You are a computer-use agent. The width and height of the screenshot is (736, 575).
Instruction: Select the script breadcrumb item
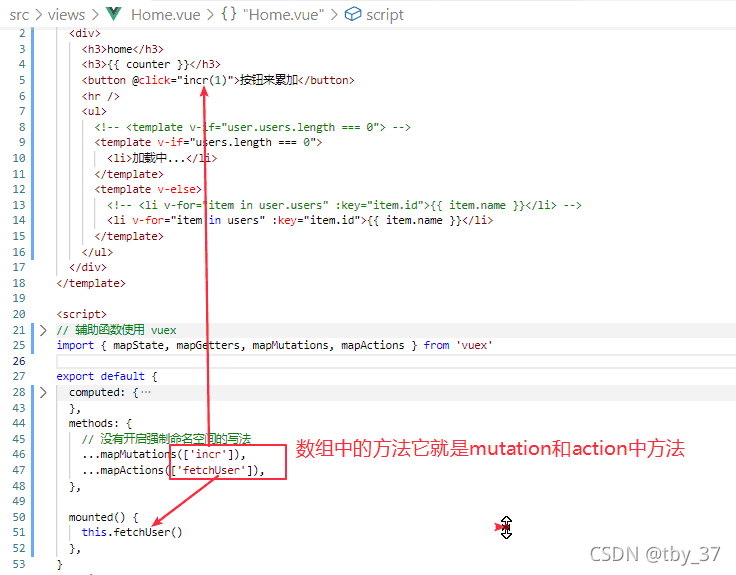click(385, 15)
